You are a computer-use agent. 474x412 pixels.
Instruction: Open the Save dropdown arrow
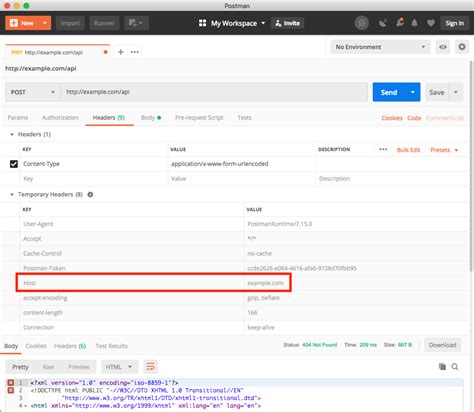456,92
